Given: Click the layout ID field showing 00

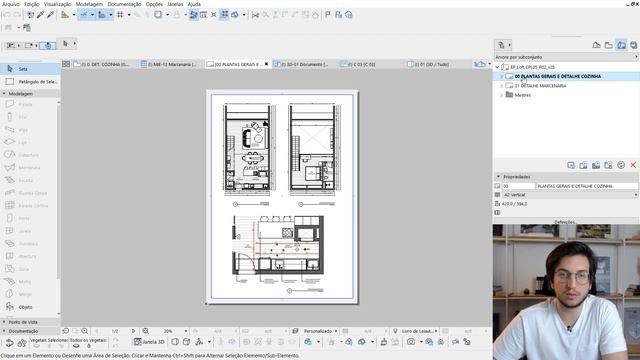Looking at the screenshot, I should click(518, 186).
